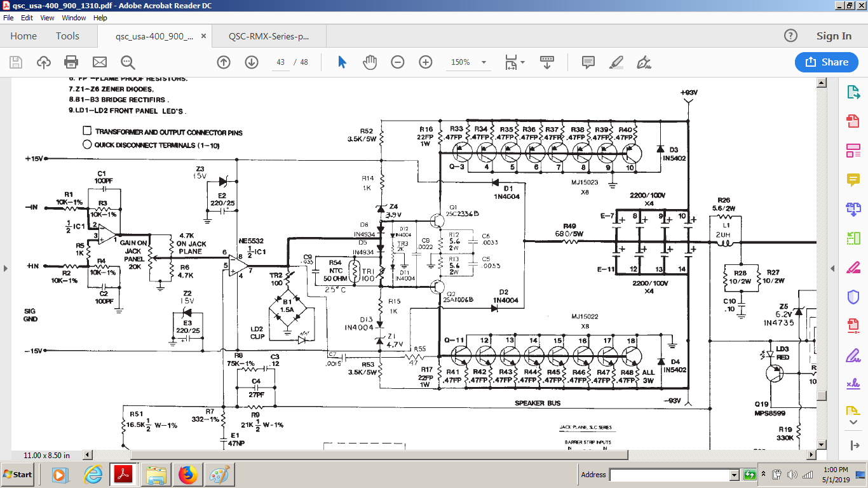Image resolution: width=868 pixels, height=488 pixels.
Task: Open the taskbar Address dropdown
Action: [x=735, y=475]
